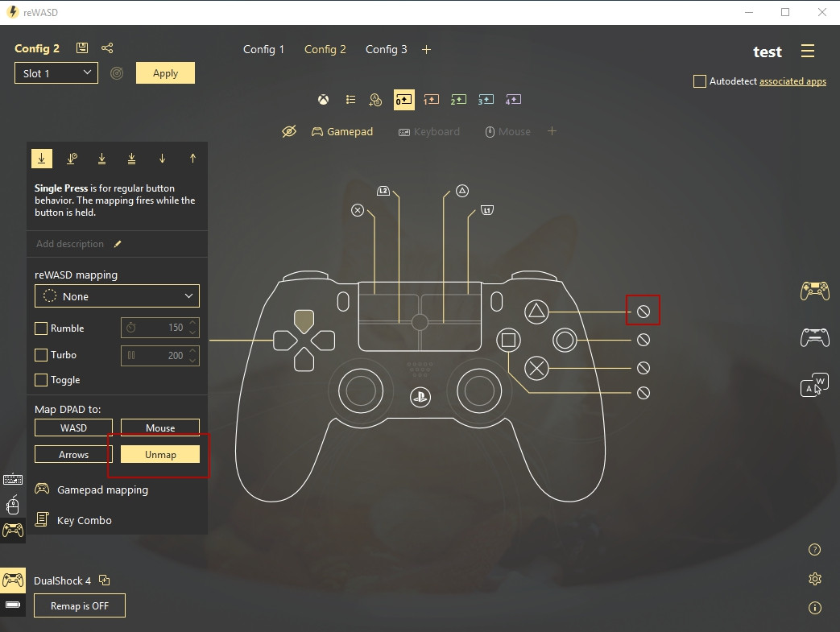Save the current config with the floppy icon
The height and width of the screenshot is (632, 840).
82,48
